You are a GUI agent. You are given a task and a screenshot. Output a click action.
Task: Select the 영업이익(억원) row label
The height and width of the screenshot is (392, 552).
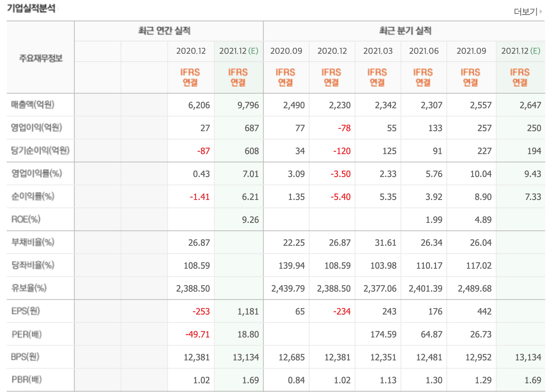(x=36, y=128)
